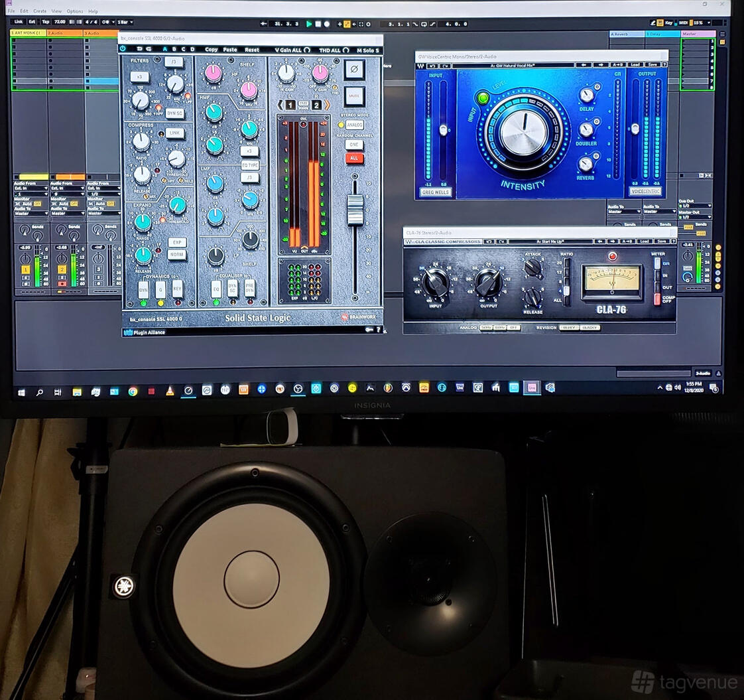Redo change in bx_console SSL plugin
Image resolution: width=744 pixels, height=700 pixels.
pos(149,49)
